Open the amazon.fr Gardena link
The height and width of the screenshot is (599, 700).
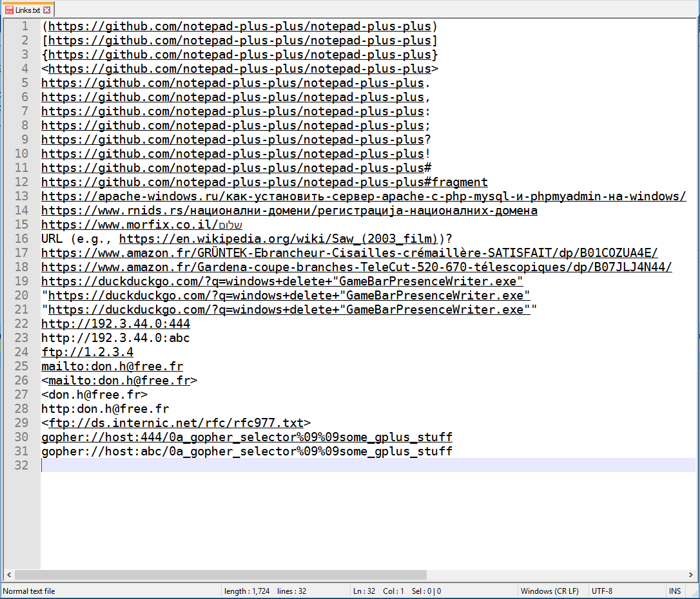(356, 267)
